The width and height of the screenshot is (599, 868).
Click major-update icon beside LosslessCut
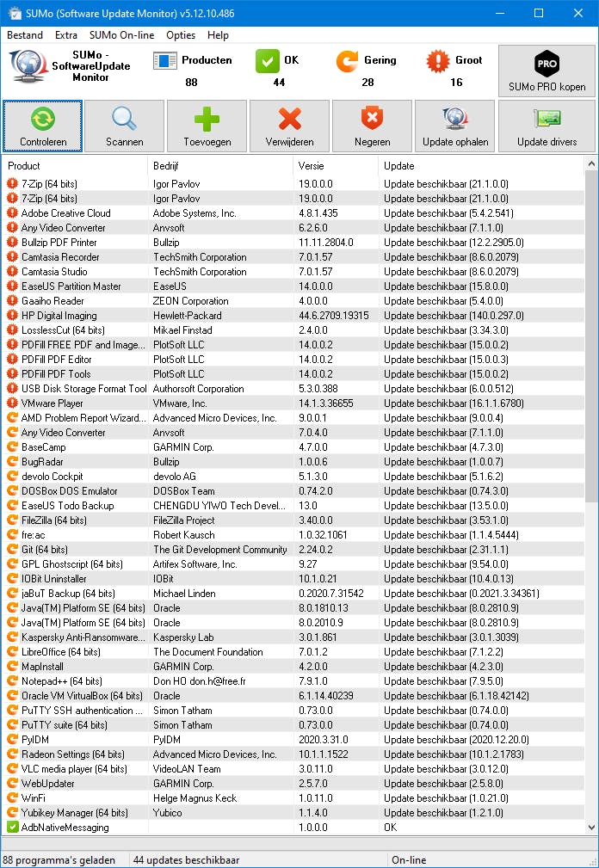pos(12,330)
